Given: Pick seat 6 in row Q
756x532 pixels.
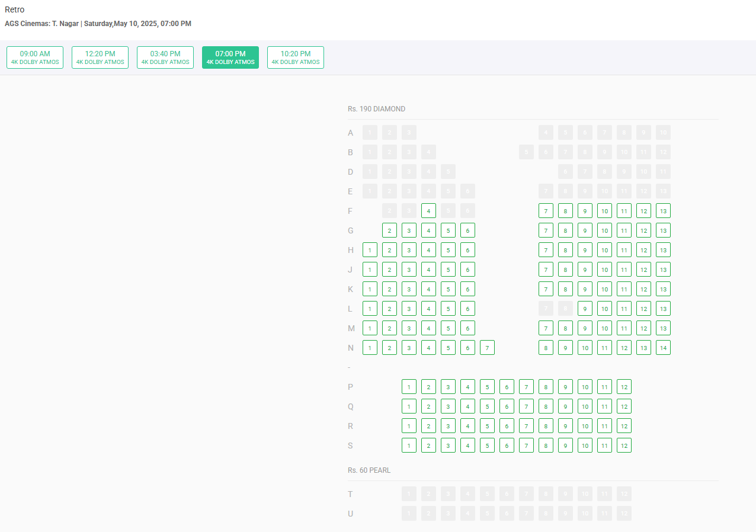Looking at the screenshot, I should pyautogui.click(x=507, y=406).
